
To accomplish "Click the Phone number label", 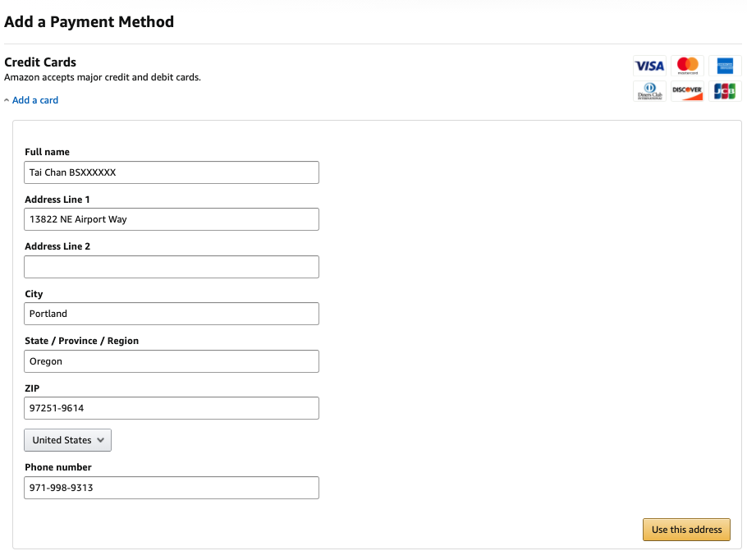I will point(58,467).
